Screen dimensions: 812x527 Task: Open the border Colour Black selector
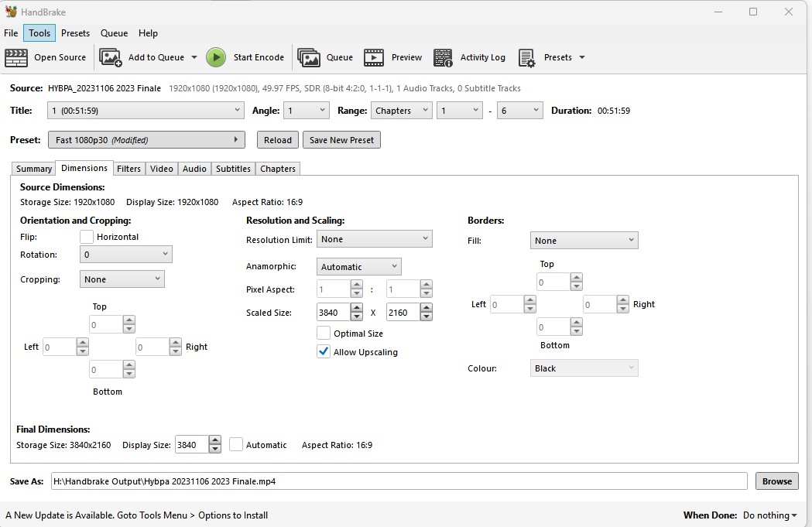tap(584, 368)
